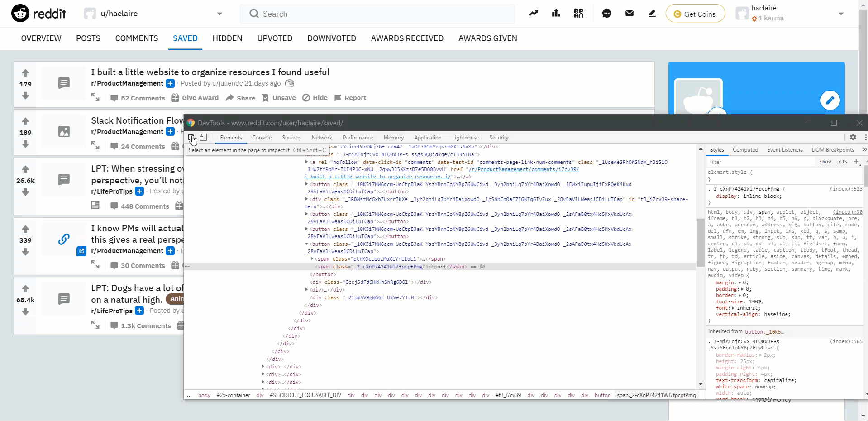
Task: Expand the padding property triangle in Styles
Action: [742, 289]
